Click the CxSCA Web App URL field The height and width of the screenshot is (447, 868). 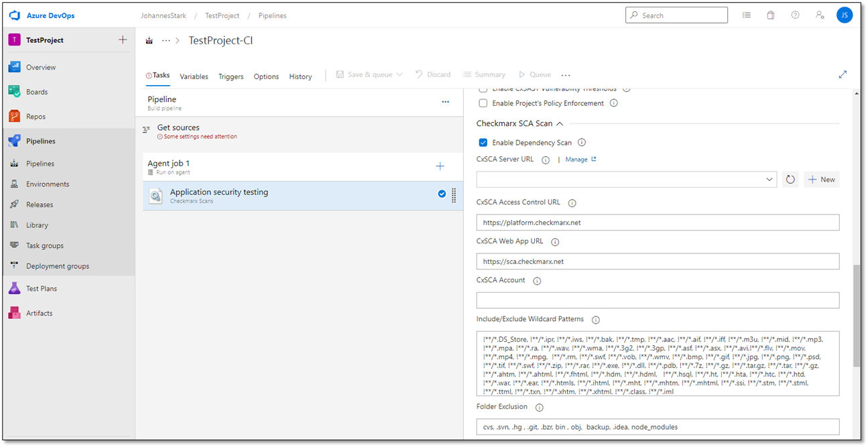point(658,261)
